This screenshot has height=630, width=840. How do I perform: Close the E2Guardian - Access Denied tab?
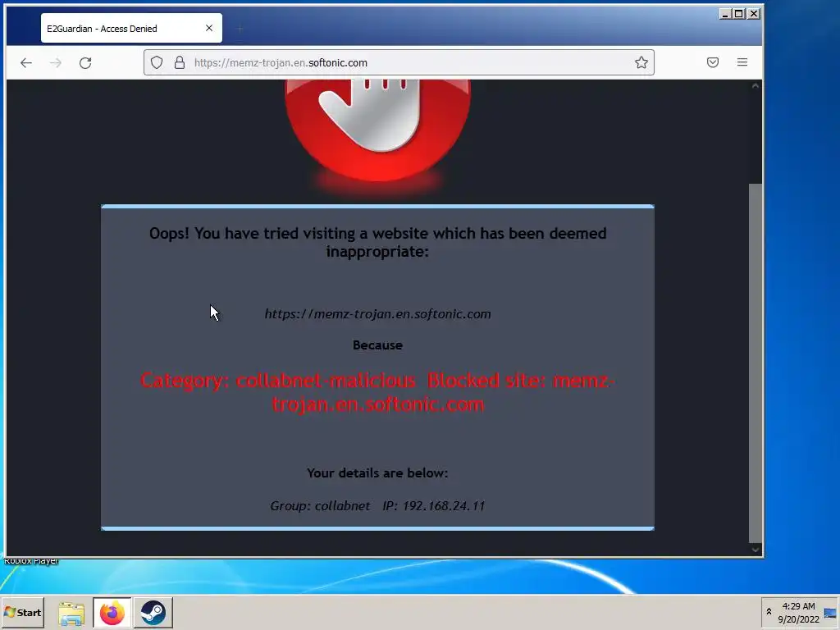pos(209,28)
